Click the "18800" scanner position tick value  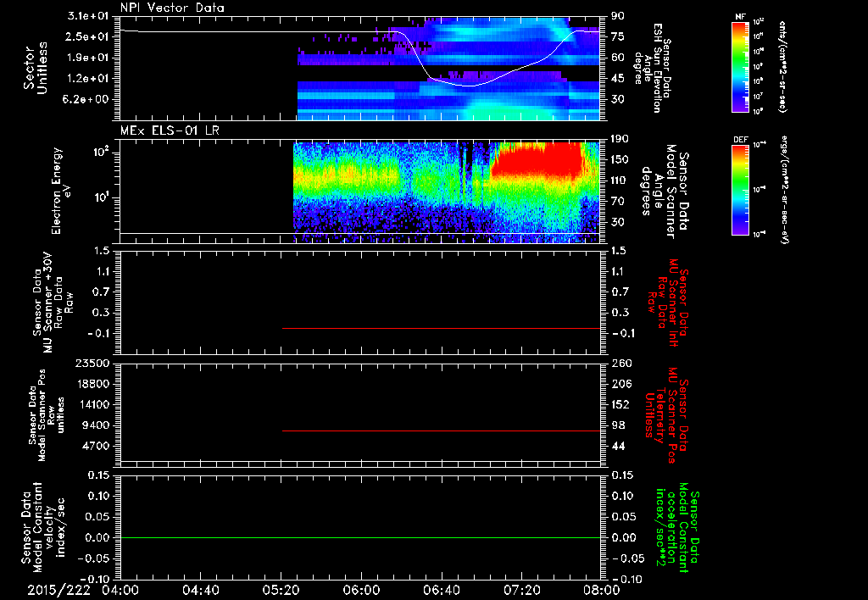tap(92, 384)
